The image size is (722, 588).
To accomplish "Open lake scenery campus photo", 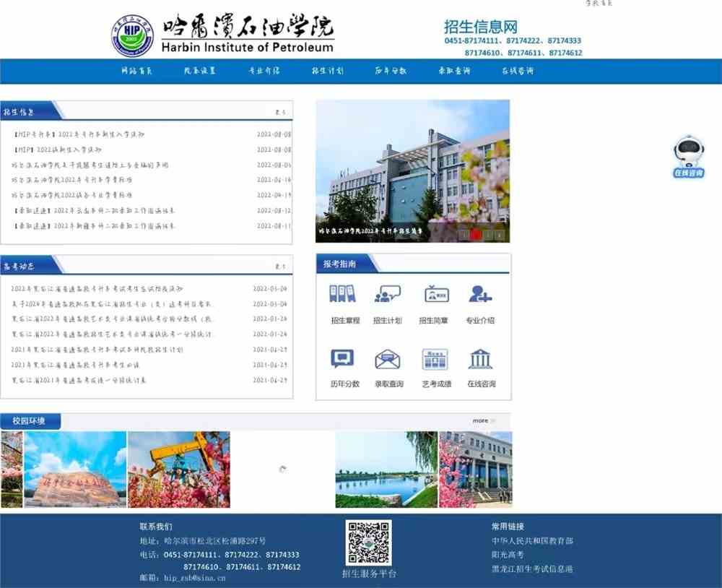I will click(x=386, y=470).
